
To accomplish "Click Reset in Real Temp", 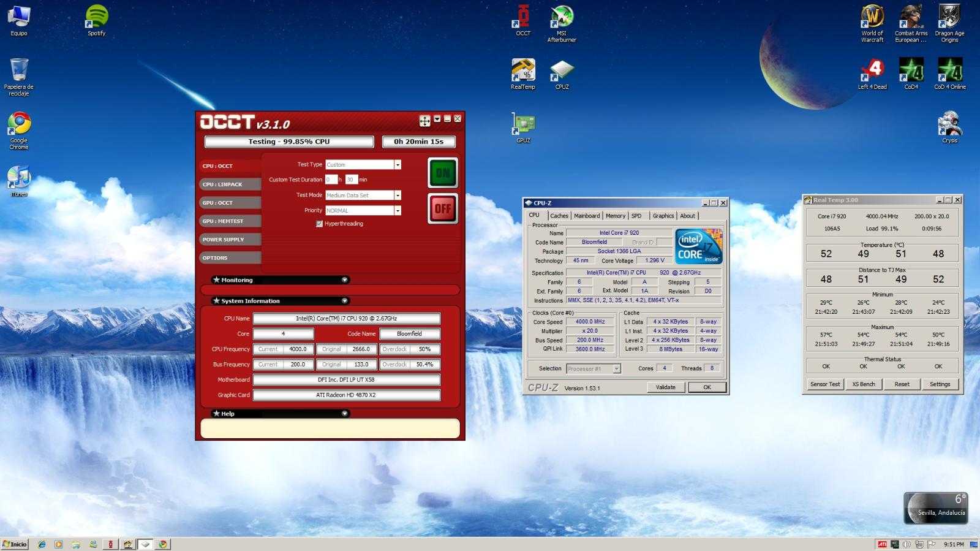I will pyautogui.click(x=902, y=384).
